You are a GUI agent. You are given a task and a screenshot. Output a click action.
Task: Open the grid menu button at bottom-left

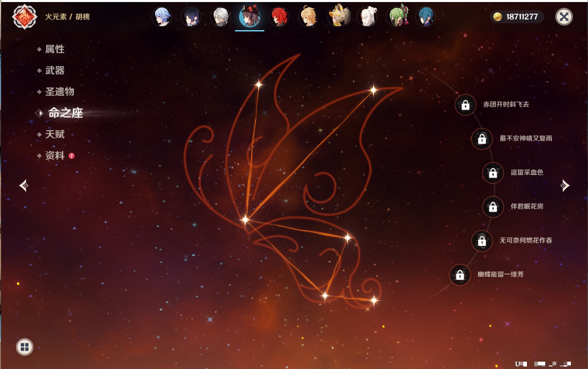24,347
